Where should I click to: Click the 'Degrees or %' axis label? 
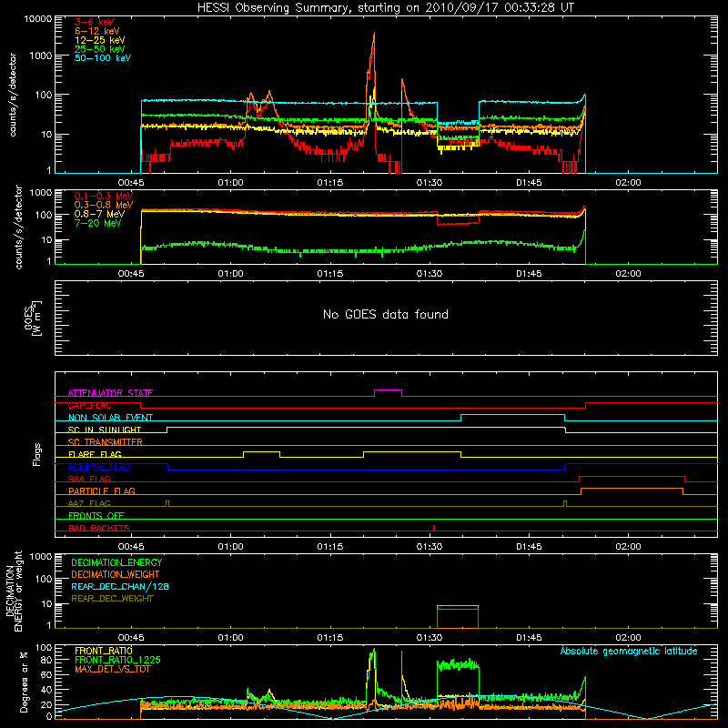tap(24, 682)
